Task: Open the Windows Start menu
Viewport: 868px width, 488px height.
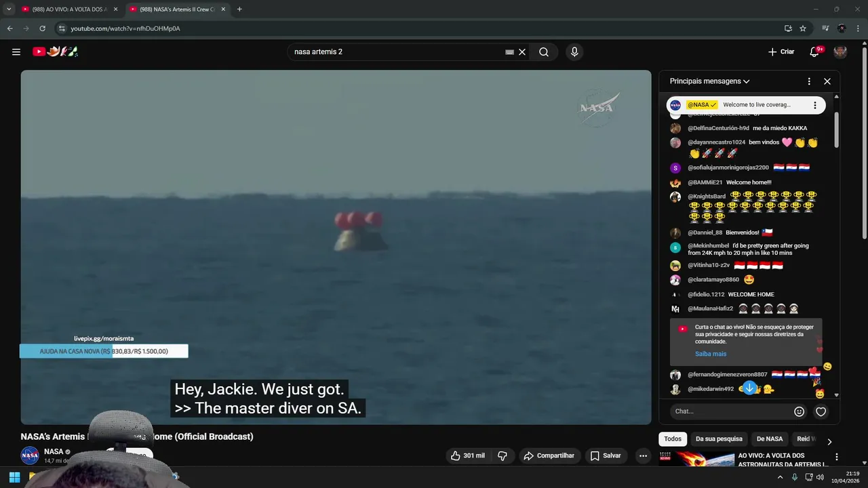Action: (14, 477)
